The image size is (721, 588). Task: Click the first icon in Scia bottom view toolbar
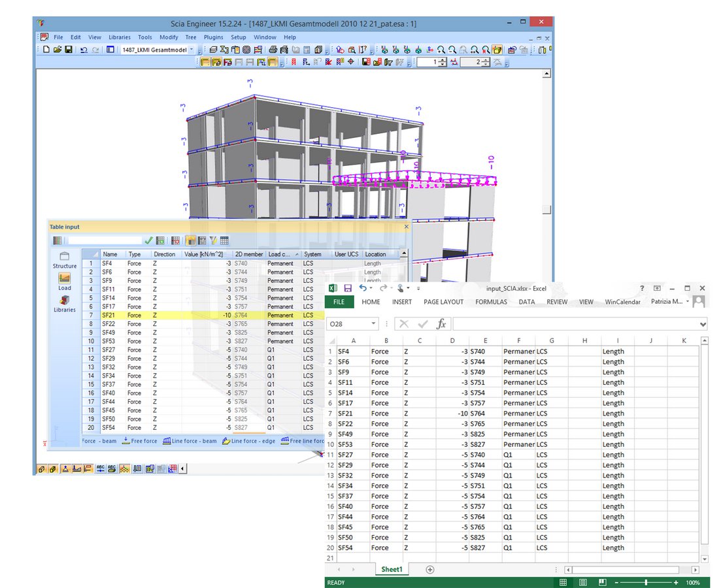pyautogui.click(x=41, y=469)
